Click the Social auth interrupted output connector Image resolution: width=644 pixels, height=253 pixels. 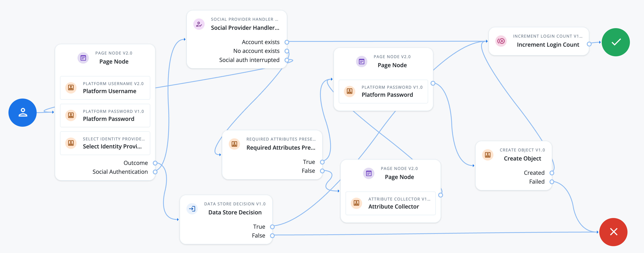click(x=287, y=60)
